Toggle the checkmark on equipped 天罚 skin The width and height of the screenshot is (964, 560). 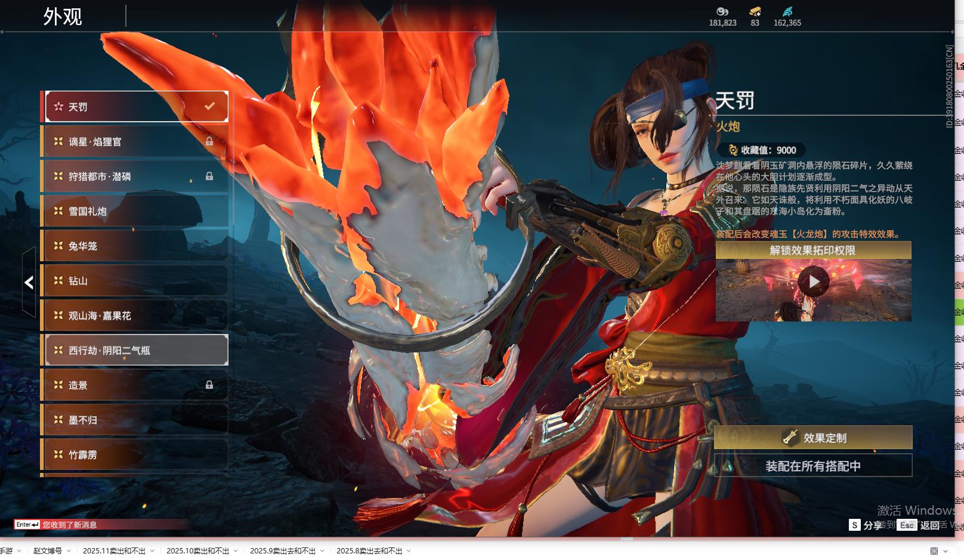point(209,106)
